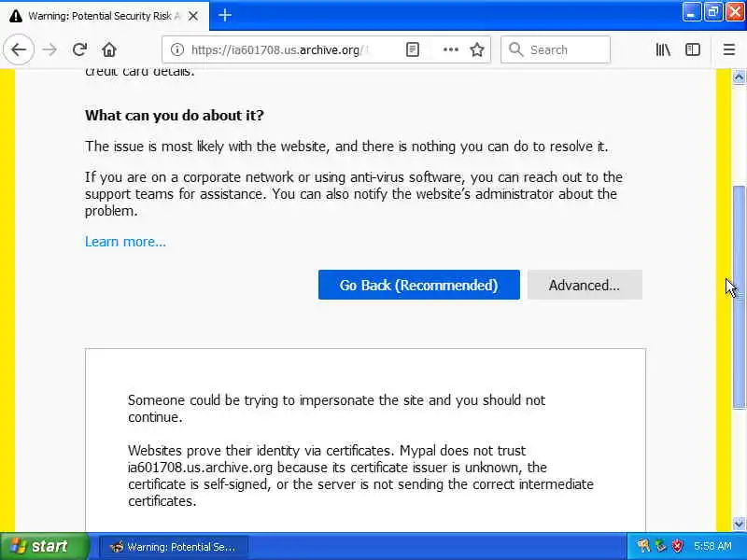Open the Advanced... button
747x560 pixels.
585,285
